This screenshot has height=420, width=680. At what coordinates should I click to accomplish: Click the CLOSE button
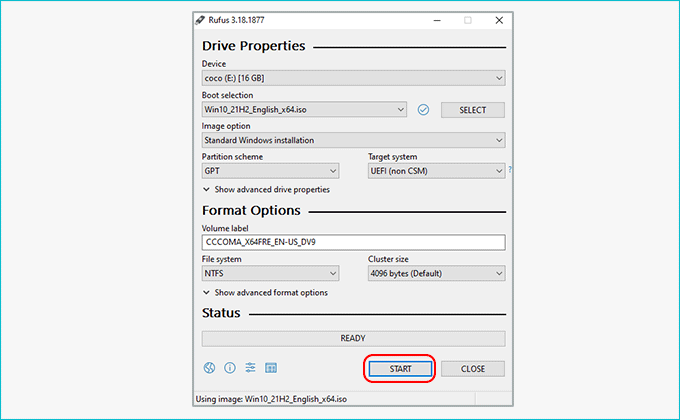473,369
